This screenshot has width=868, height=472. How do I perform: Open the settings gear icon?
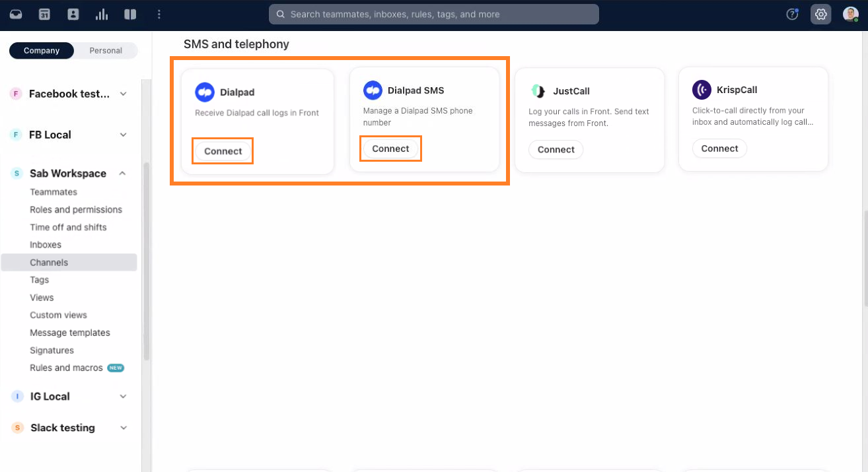pyautogui.click(x=821, y=14)
